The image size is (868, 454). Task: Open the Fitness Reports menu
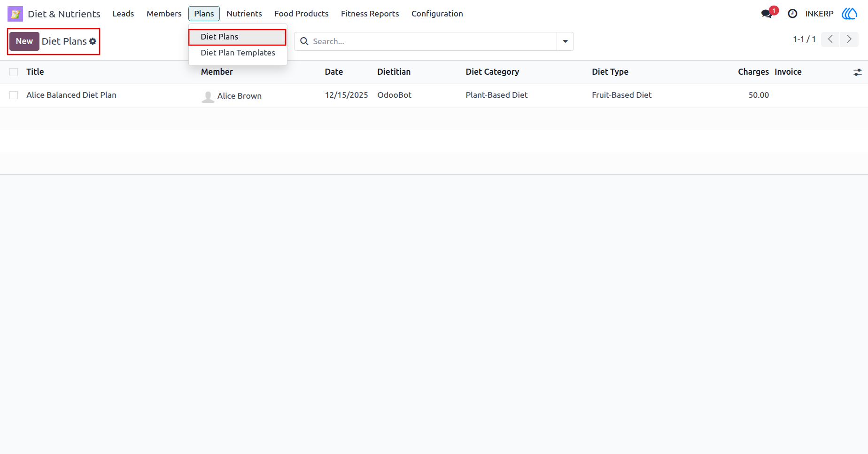[x=370, y=14]
